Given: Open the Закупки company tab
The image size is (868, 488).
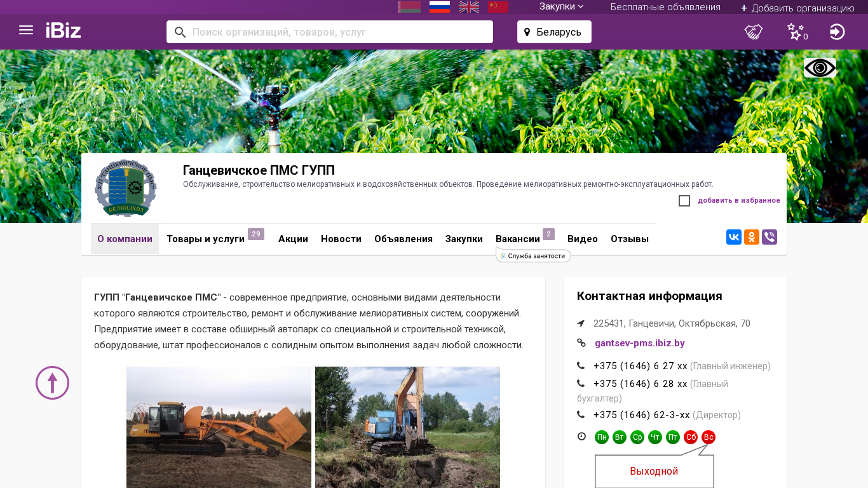Looking at the screenshot, I should click(x=464, y=239).
